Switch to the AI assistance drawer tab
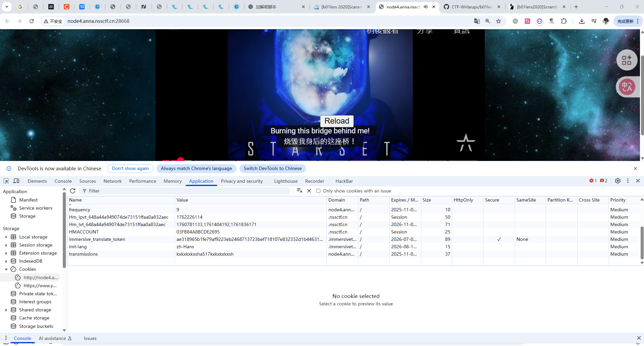Viewport: 644px width, 346px height. click(x=55, y=338)
